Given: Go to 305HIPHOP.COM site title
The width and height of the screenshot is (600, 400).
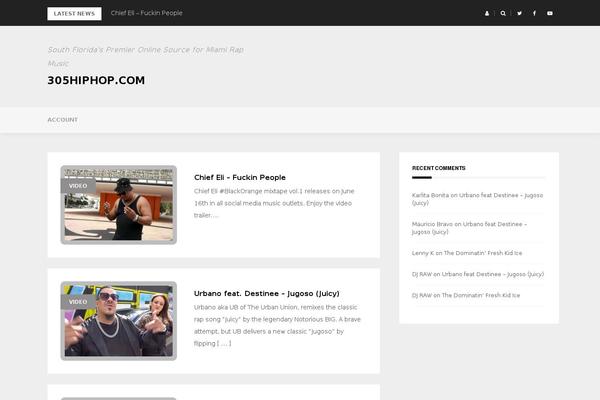Looking at the screenshot, I should pos(96,80).
